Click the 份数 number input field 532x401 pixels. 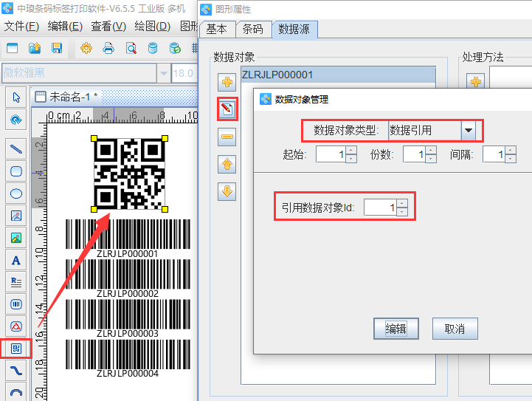(414, 154)
